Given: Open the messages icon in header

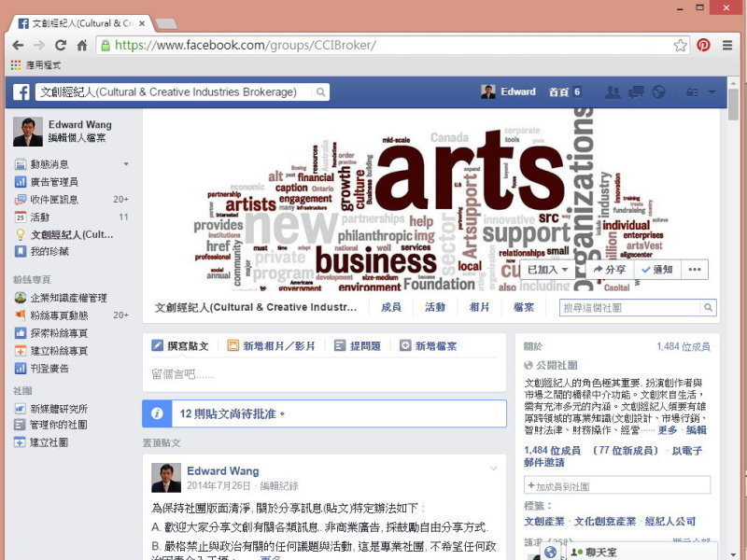Looking at the screenshot, I should click(636, 91).
